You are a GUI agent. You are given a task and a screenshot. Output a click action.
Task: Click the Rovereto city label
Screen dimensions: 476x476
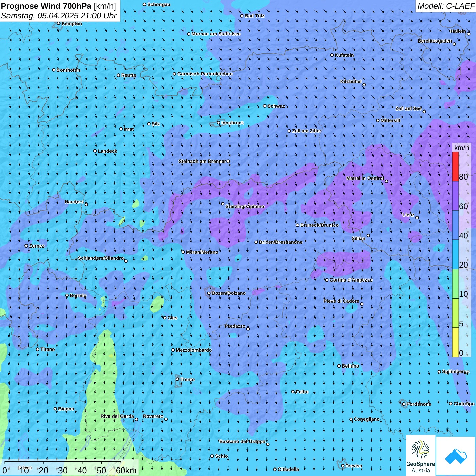[x=153, y=416]
